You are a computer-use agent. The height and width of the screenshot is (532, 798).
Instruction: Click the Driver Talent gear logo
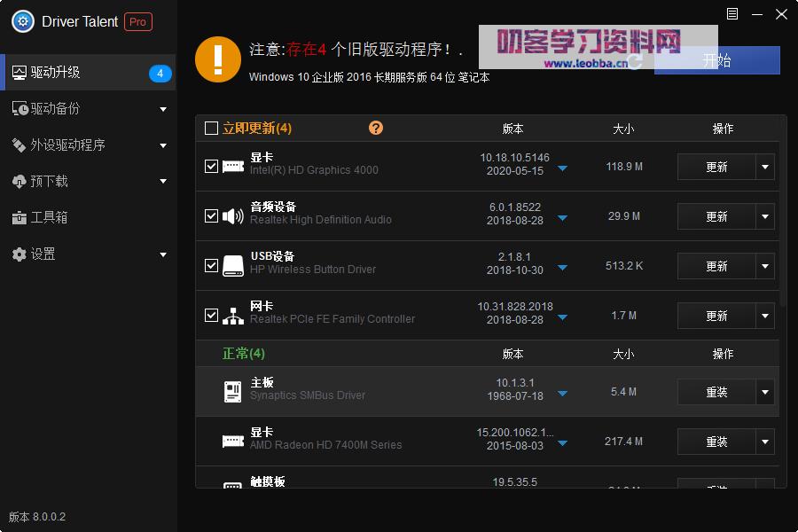coord(23,21)
